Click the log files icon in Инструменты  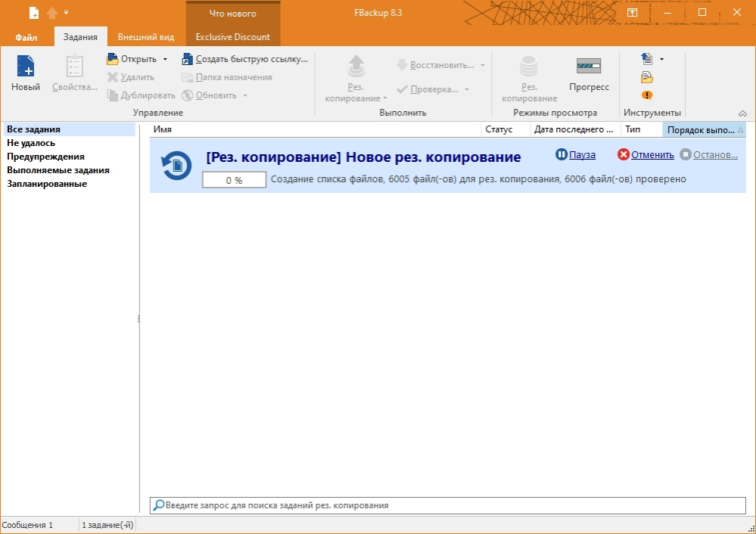[647, 77]
